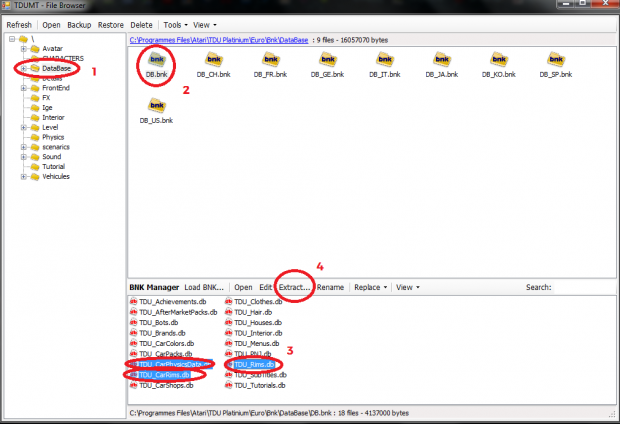
Task: Click TDU_Clothes.db in file list
Action: tap(260, 301)
